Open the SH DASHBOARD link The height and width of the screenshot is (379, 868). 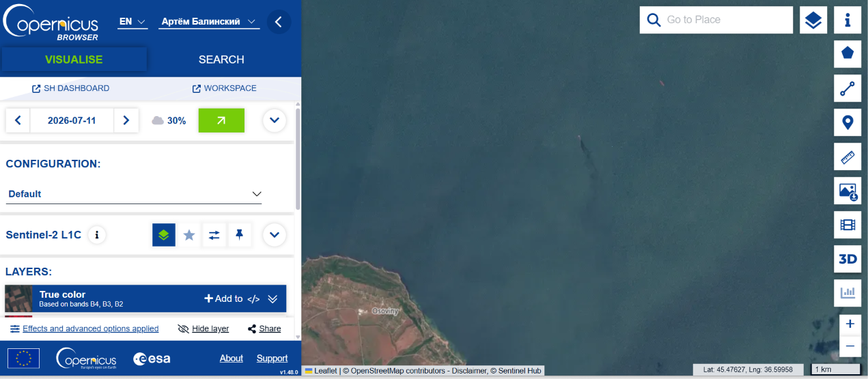click(x=71, y=88)
